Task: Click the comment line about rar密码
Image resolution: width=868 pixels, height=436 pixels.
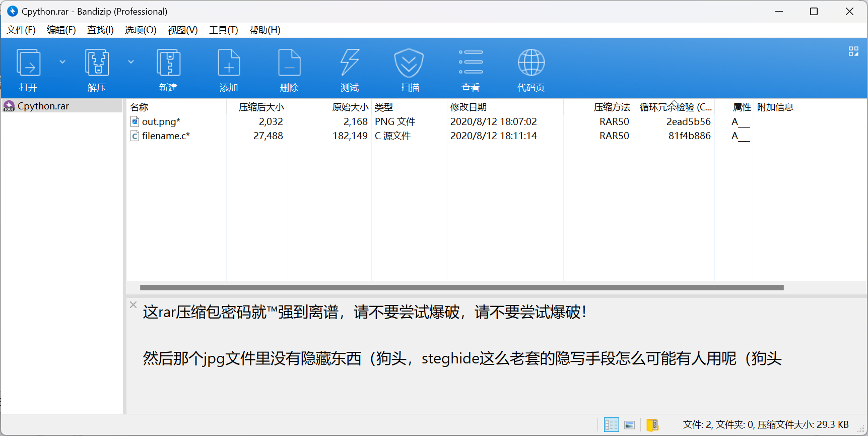Action: [365, 312]
